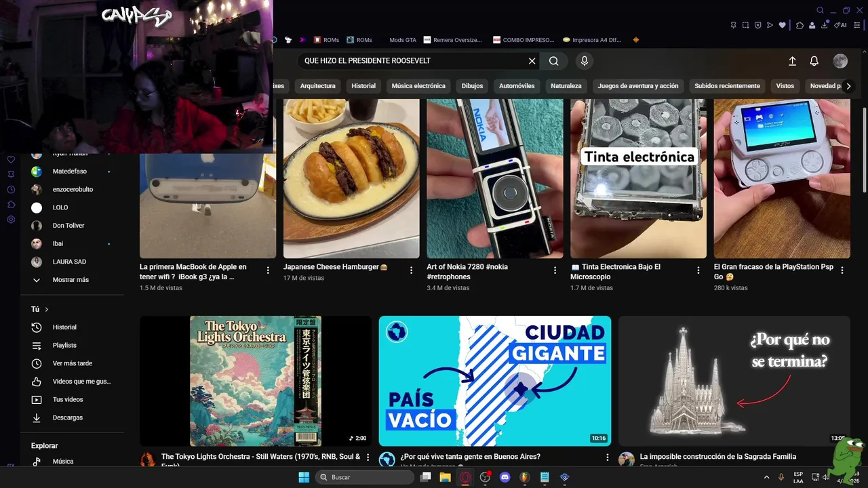
Task: Expand subscriptions with Mostrar más
Action: click(x=73, y=280)
